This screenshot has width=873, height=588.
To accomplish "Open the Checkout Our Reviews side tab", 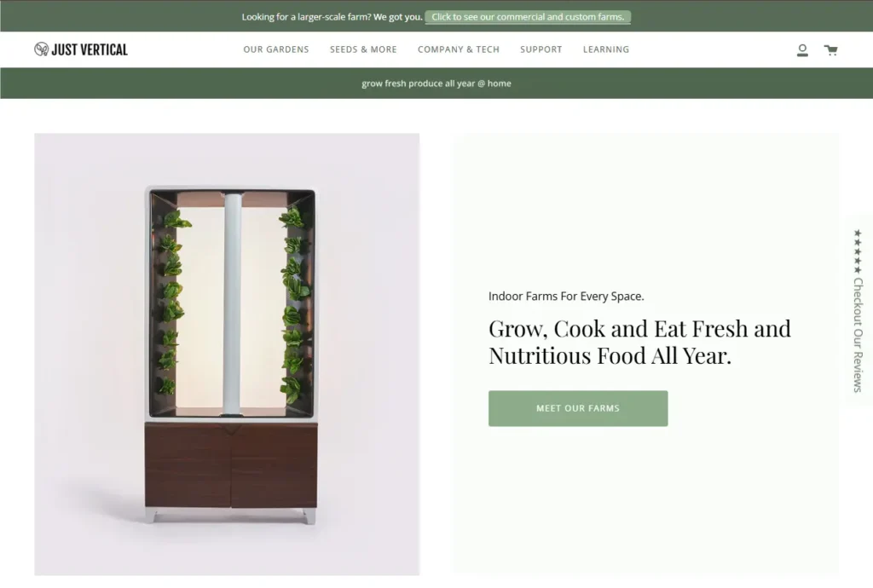I will tap(858, 310).
